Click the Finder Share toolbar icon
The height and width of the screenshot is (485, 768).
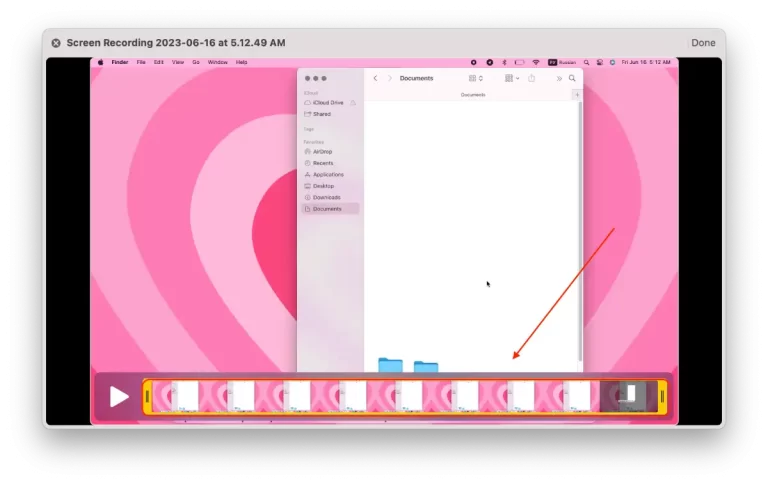pyautogui.click(x=531, y=78)
